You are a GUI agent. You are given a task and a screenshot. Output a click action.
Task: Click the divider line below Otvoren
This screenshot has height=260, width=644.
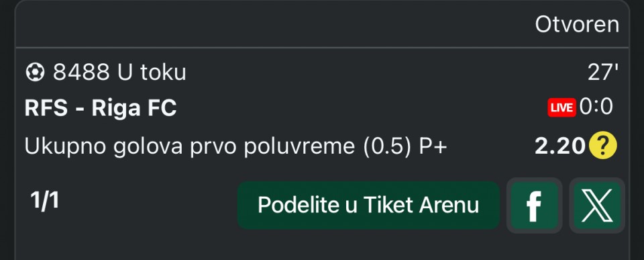point(322,48)
